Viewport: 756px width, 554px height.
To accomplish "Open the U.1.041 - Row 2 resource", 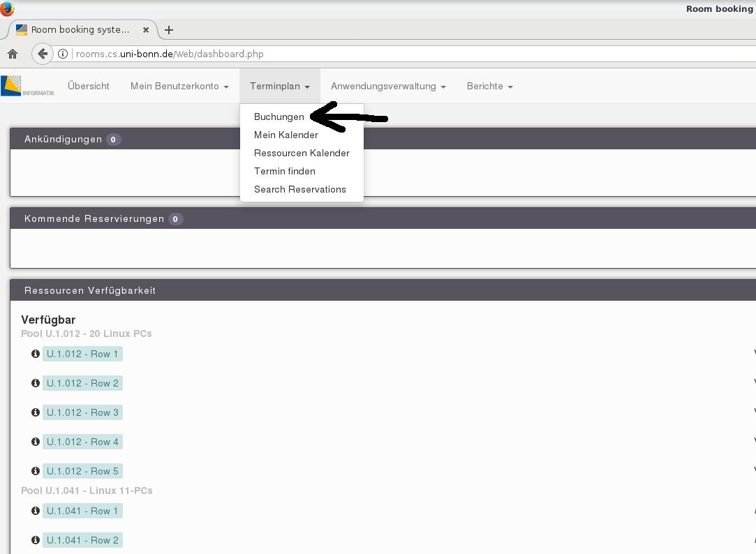I will tap(82, 540).
